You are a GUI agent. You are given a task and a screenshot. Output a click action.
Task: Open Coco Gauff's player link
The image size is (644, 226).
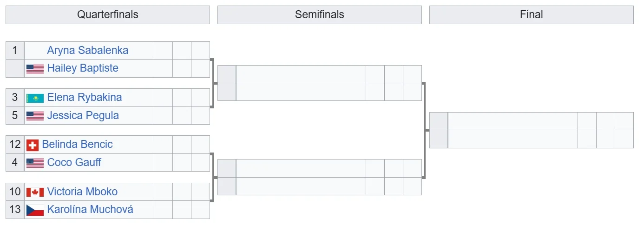74,162
